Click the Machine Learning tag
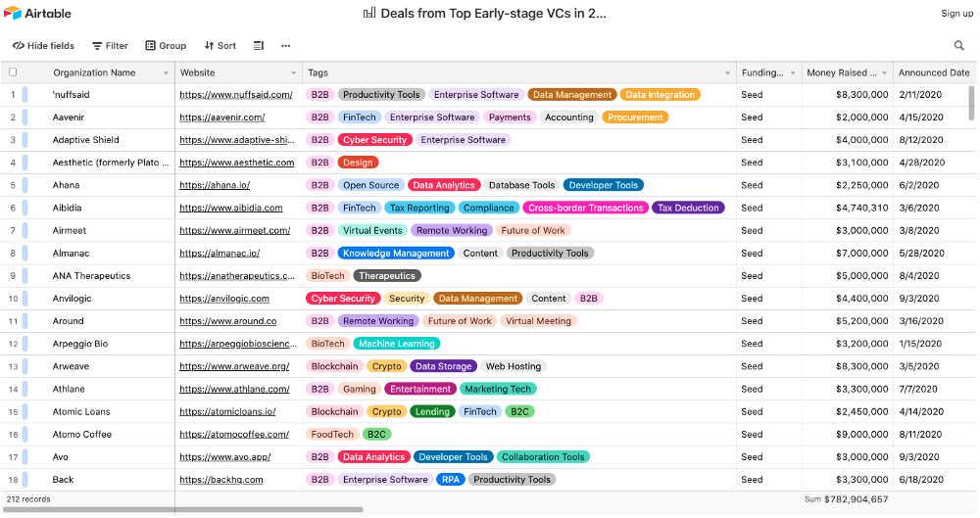 [x=396, y=344]
